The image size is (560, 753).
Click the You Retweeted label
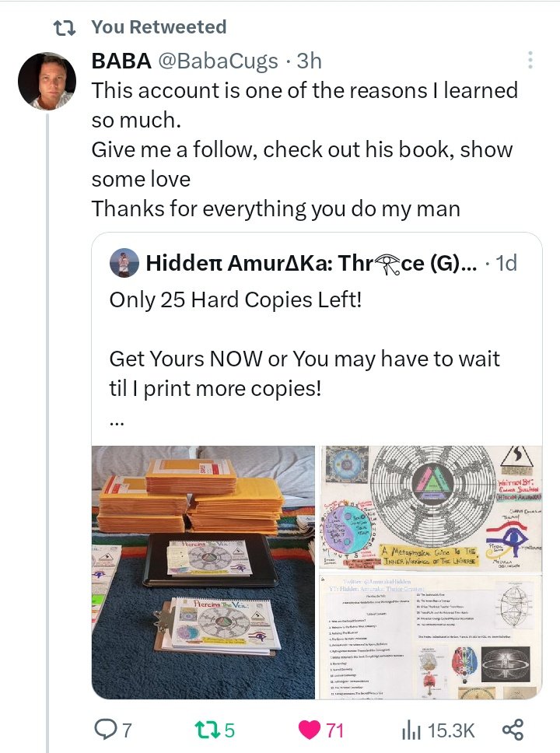pyautogui.click(x=159, y=27)
